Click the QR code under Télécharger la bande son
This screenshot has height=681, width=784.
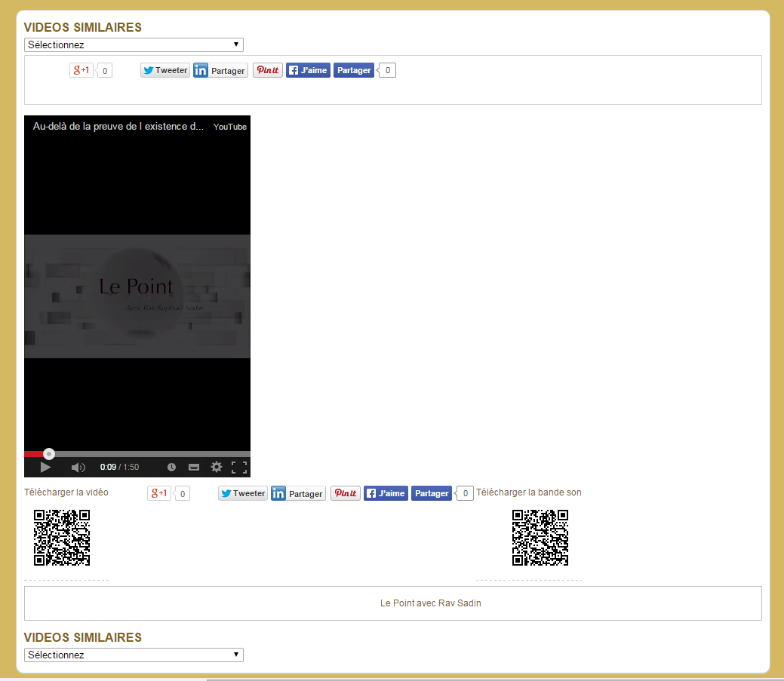pyautogui.click(x=540, y=538)
